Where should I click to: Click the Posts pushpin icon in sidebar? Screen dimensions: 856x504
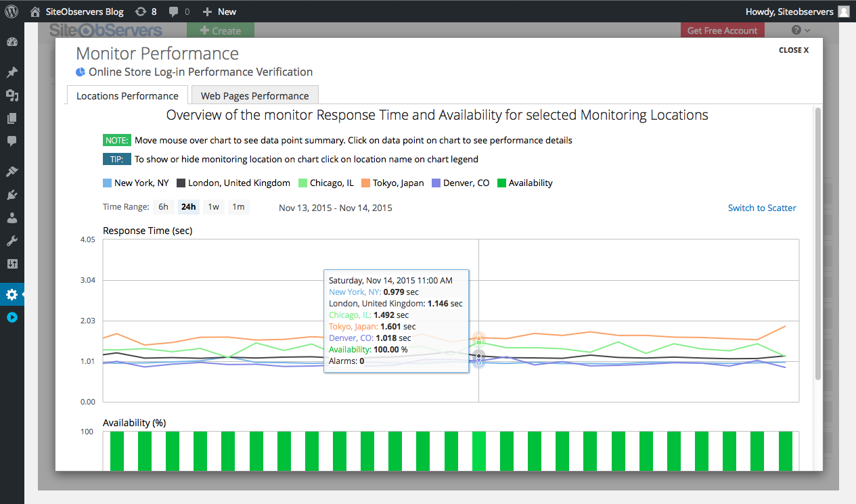(x=12, y=72)
